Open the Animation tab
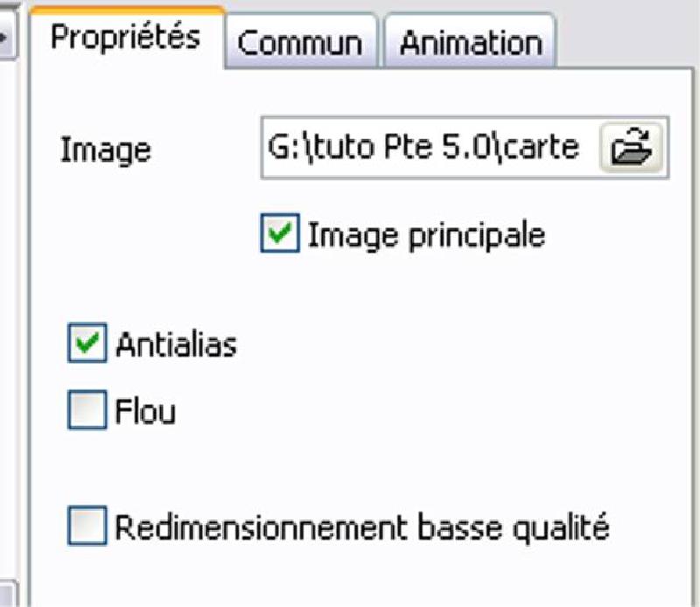This screenshot has width=700, height=607. (470, 43)
